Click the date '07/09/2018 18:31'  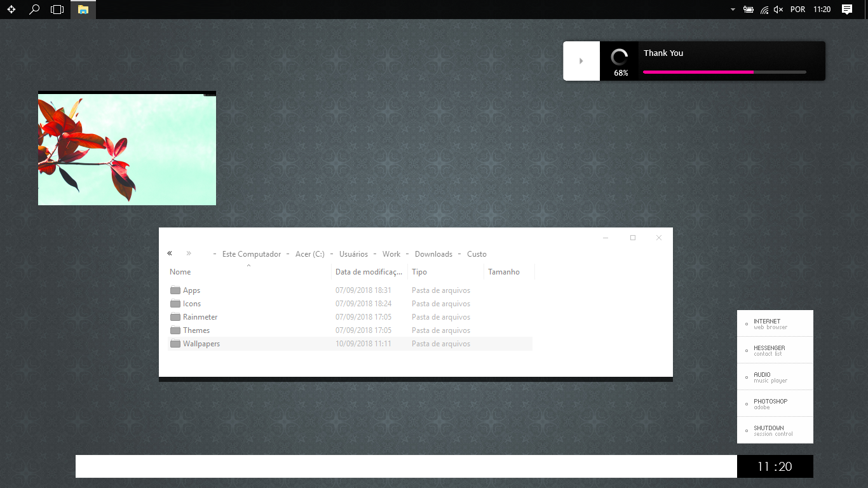coord(363,290)
